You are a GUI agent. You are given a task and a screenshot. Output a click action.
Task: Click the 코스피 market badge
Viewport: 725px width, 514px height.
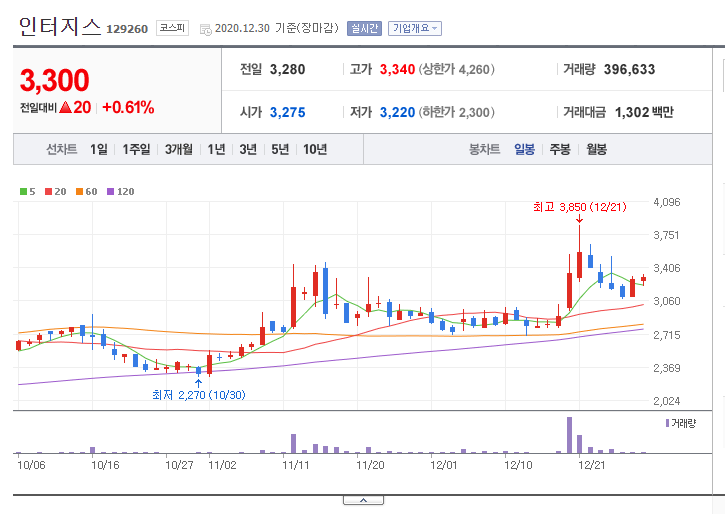coord(172,28)
